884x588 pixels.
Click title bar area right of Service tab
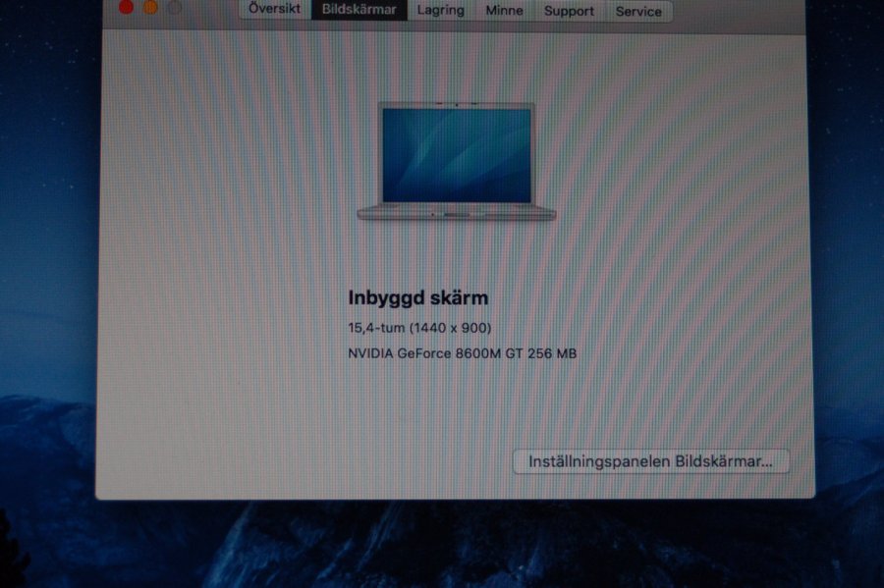(737, 10)
